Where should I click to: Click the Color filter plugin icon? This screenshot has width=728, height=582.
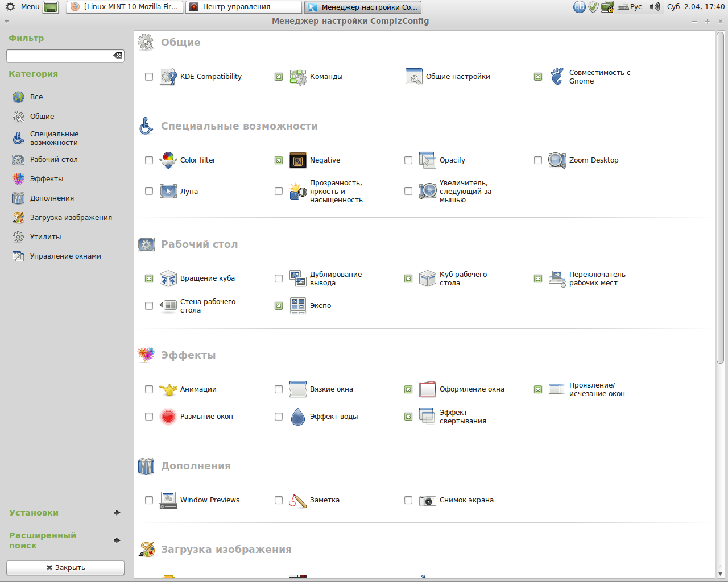click(x=168, y=160)
